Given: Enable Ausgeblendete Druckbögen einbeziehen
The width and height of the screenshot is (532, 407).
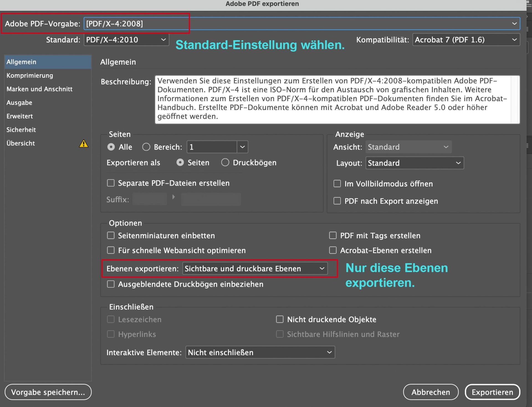Looking at the screenshot, I should click(x=111, y=284).
